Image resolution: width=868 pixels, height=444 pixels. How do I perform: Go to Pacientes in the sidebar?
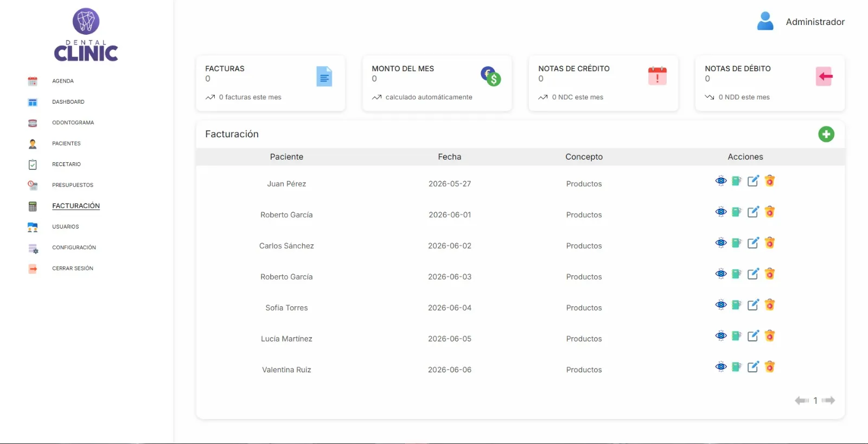(66, 143)
